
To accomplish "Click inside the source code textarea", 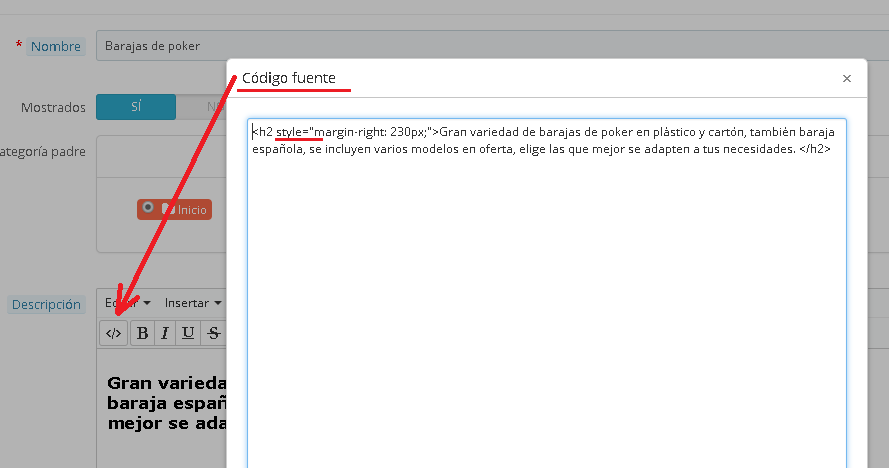I will tap(547, 293).
